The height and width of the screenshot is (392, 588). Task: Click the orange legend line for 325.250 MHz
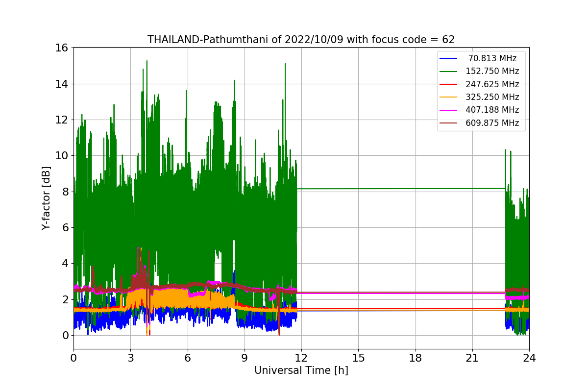[x=449, y=97]
